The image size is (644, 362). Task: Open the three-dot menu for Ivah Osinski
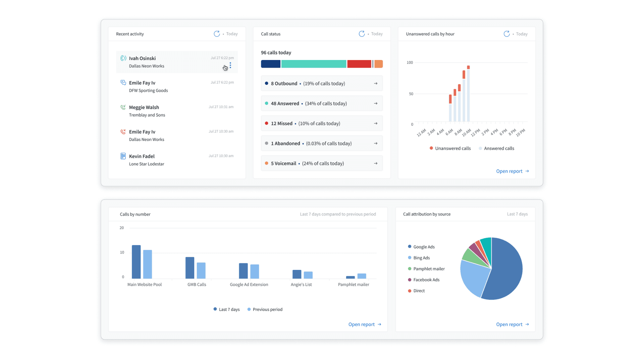tap(230, 65)
